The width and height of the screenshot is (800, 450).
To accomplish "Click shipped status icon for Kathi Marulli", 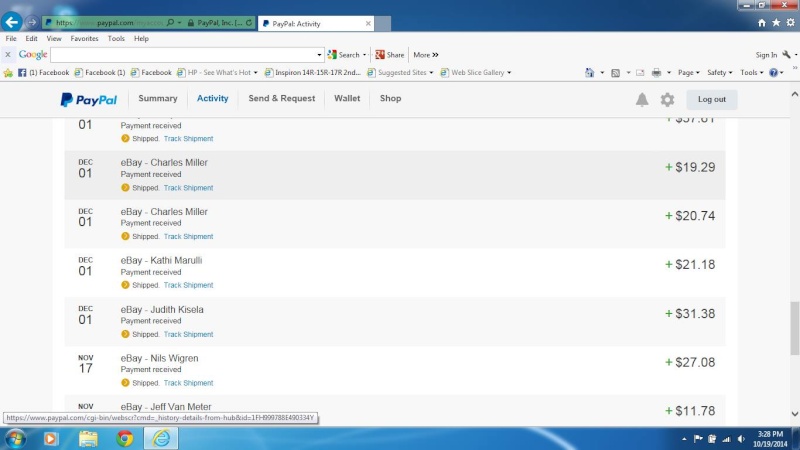I will click(125, 285).
